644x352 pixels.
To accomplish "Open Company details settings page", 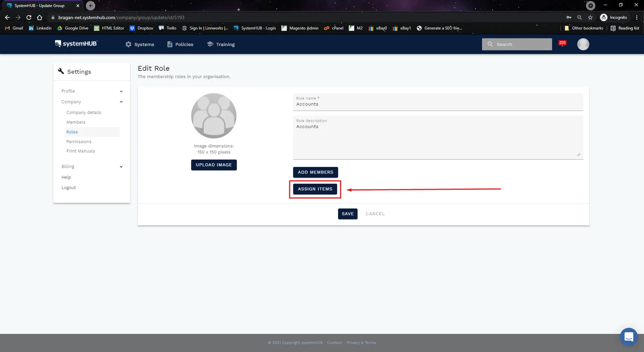I will point(84,113).
